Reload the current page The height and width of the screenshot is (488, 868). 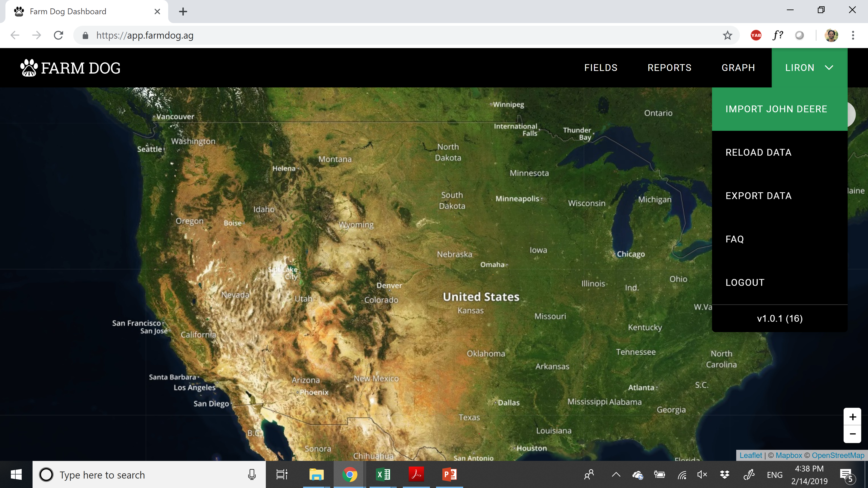59,35
